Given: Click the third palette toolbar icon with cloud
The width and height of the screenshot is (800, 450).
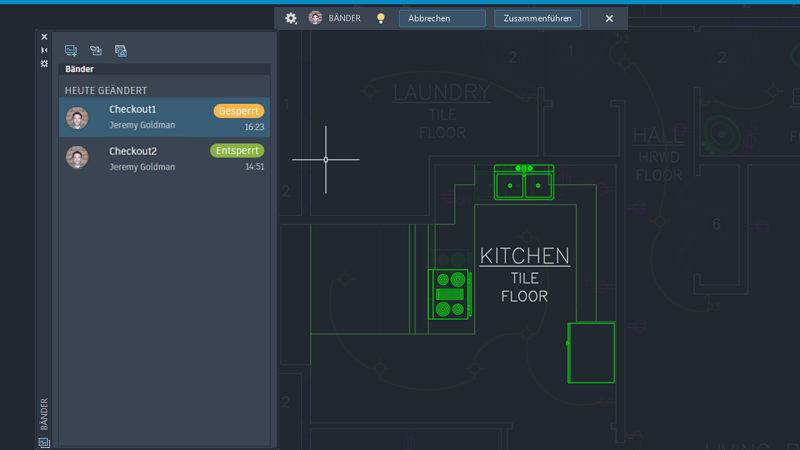Looking at the screenshot, I should pyautogui.click(x=120, y=51).
